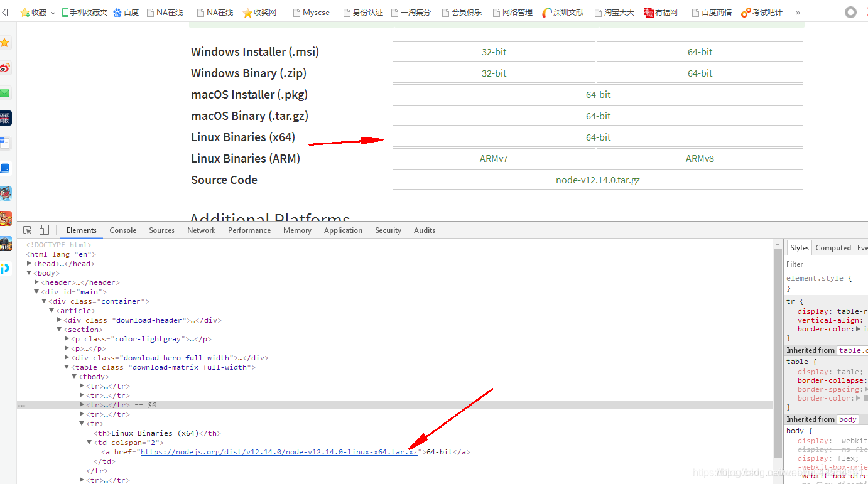This screenshot has height=484, width=868.
Task: Download macOS Installer (.pkg) 64-bit
Action: (598, 95)
